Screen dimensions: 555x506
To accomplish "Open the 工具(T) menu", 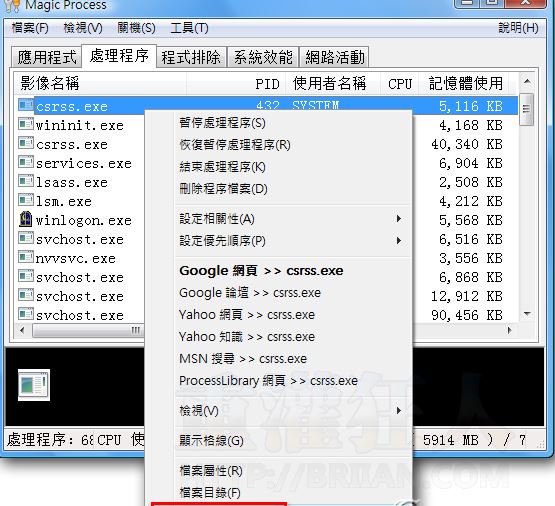I will tap(189, 28).
